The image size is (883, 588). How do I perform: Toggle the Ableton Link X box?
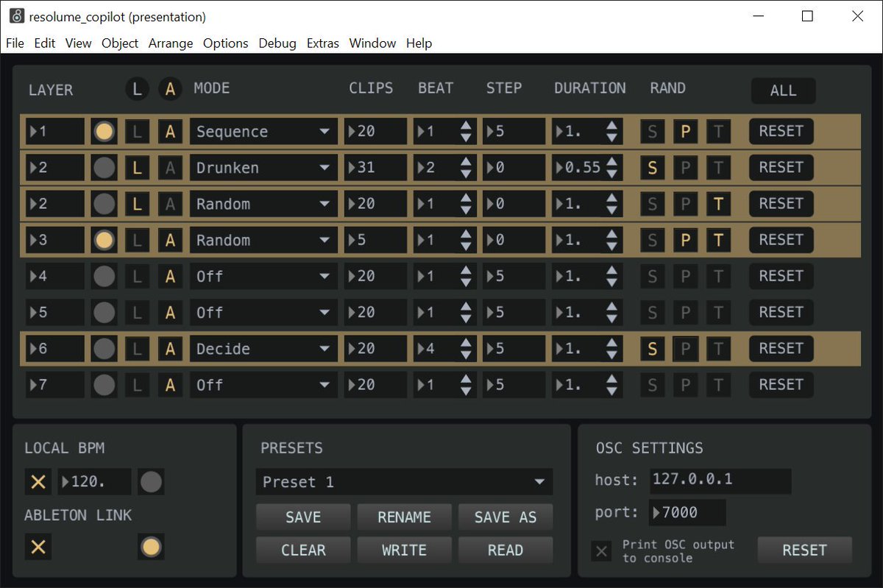(x=38, y=547)
